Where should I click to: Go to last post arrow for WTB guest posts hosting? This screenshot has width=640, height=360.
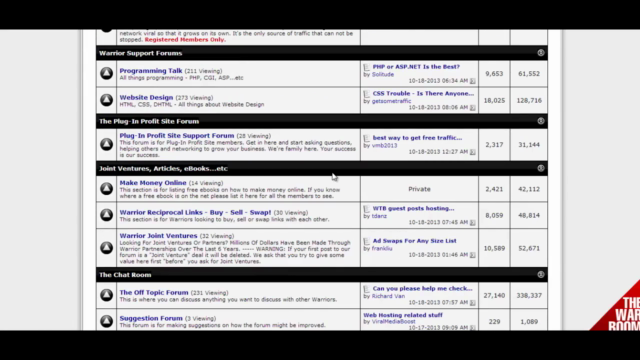pyautogui.click(x=473, y=222)
